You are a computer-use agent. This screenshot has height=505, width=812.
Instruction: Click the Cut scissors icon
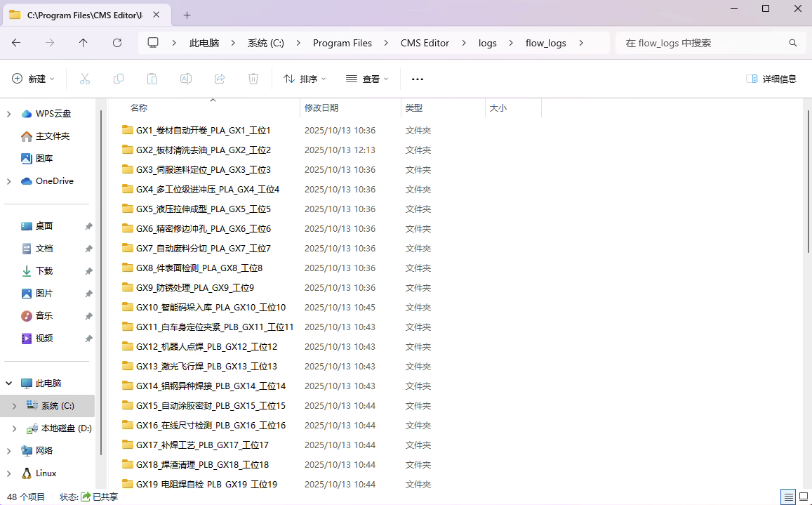coord(85,79)
